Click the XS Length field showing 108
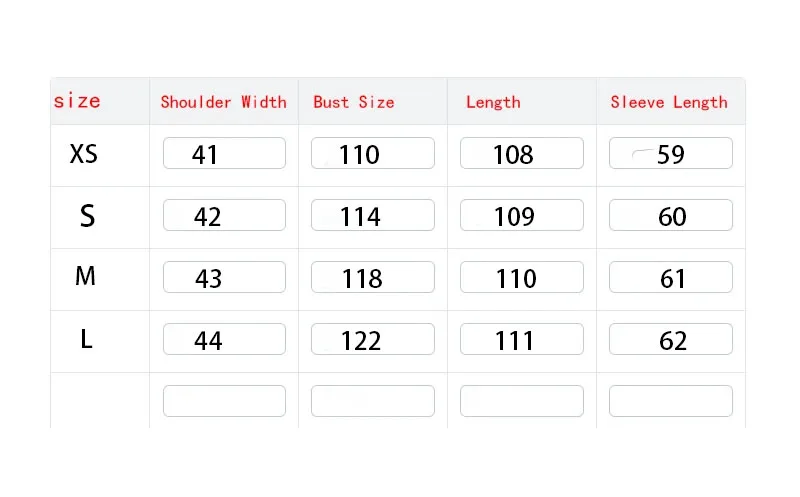The width and height of the screenshot is (800, 497). [x=522, y=153]
